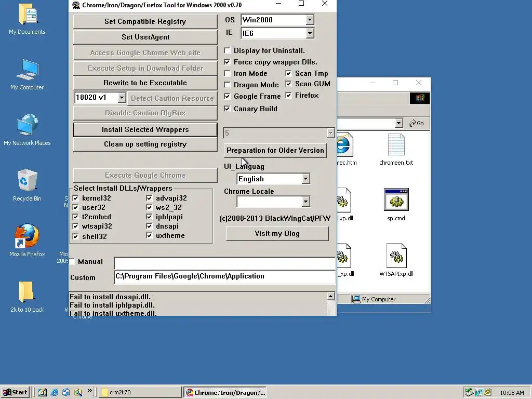Toggle Google Frame checkbox
This screenshot has width=532, height=399.
[x=228, y=96]
